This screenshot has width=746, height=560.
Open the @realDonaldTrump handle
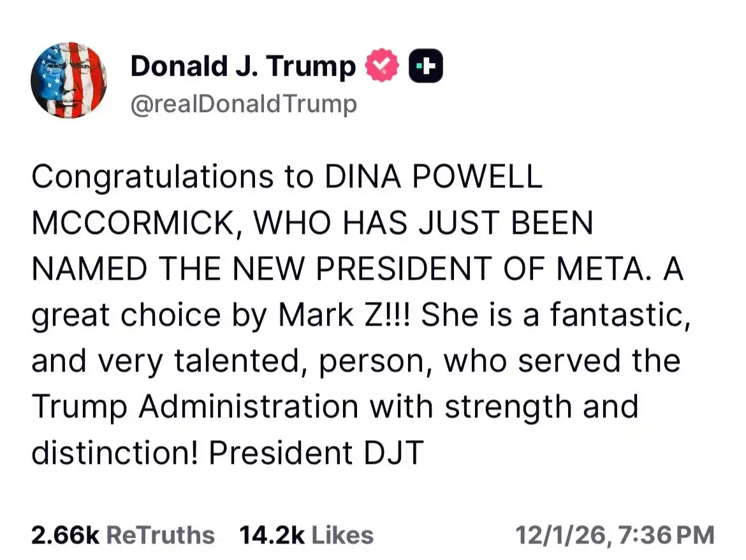pyautogui.click(x=244, y=104)
